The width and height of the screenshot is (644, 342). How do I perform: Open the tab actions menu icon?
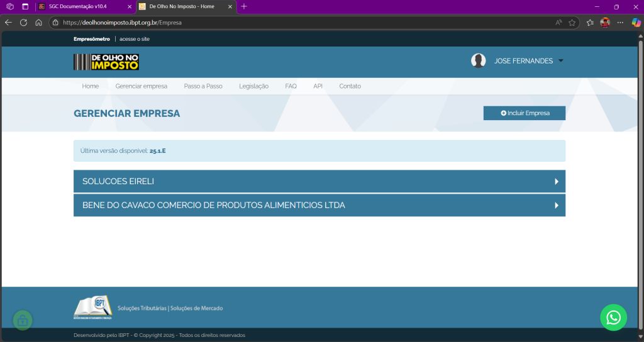click(25, 6)
